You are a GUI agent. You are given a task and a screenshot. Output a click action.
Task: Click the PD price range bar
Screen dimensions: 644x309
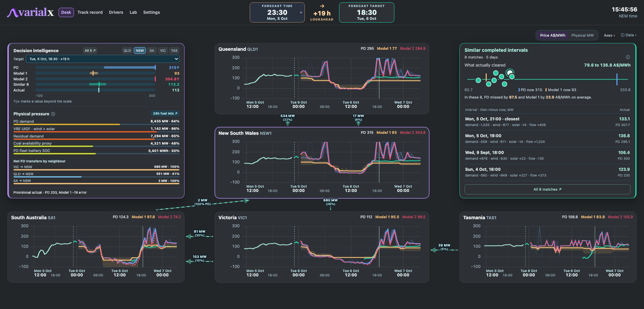[95, 68]
